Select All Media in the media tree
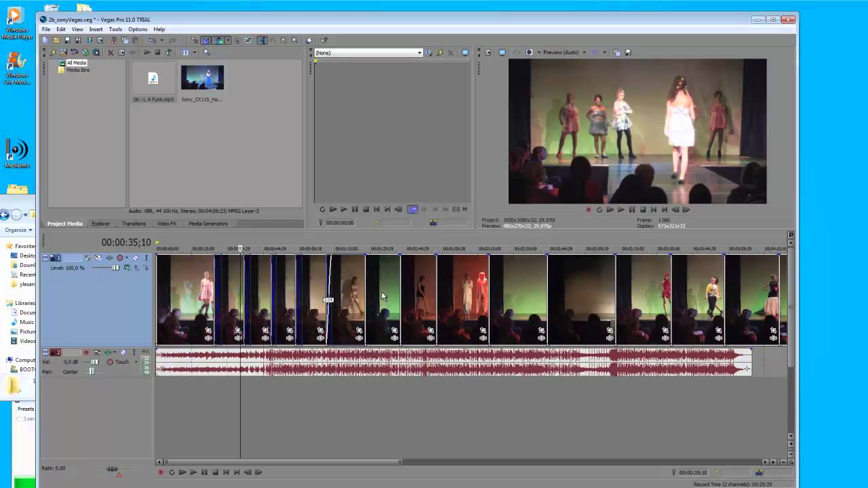 (77, 63)
